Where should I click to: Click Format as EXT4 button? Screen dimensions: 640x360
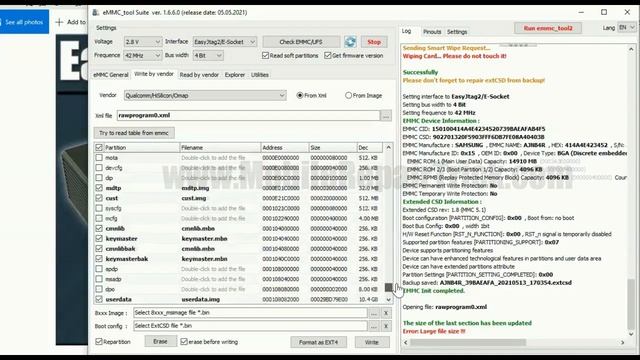[318, 342]
